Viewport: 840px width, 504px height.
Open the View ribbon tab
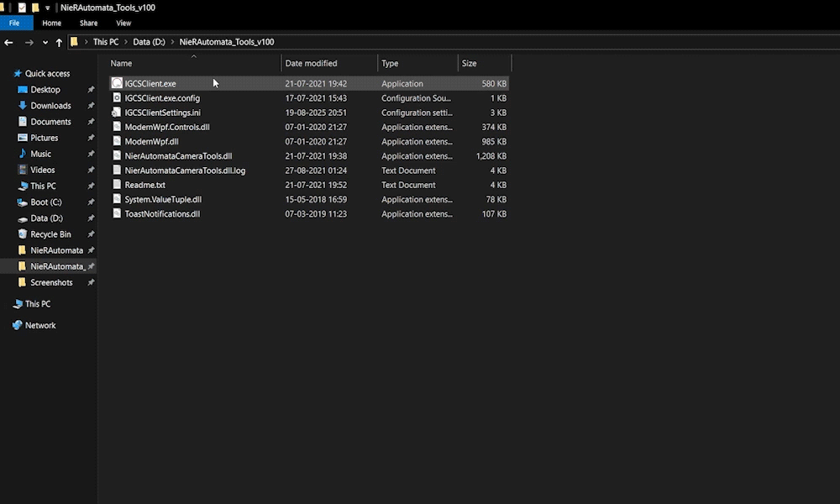[123, 23]
